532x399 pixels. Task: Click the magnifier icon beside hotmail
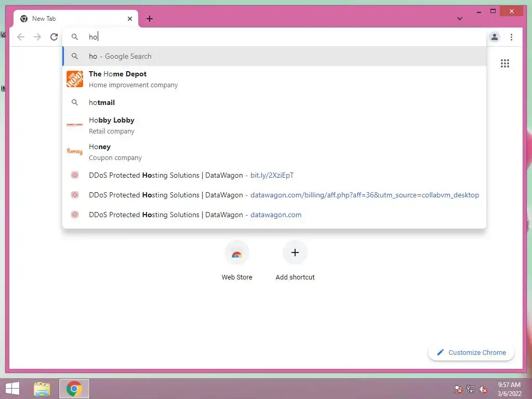[x=75, y=102]
